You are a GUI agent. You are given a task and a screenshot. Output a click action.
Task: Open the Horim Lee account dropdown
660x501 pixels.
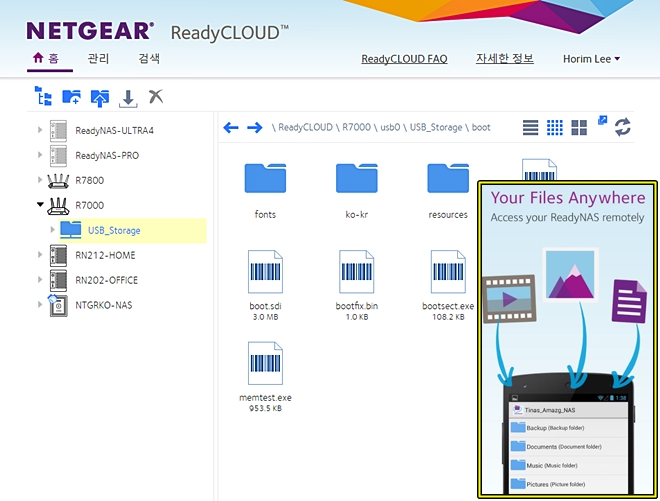click(x=591, y=59)
